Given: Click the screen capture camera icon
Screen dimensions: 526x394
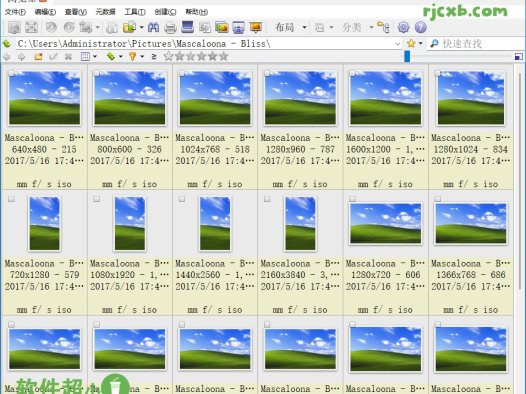Looking at the screenshot, I should tap(239, 27).
